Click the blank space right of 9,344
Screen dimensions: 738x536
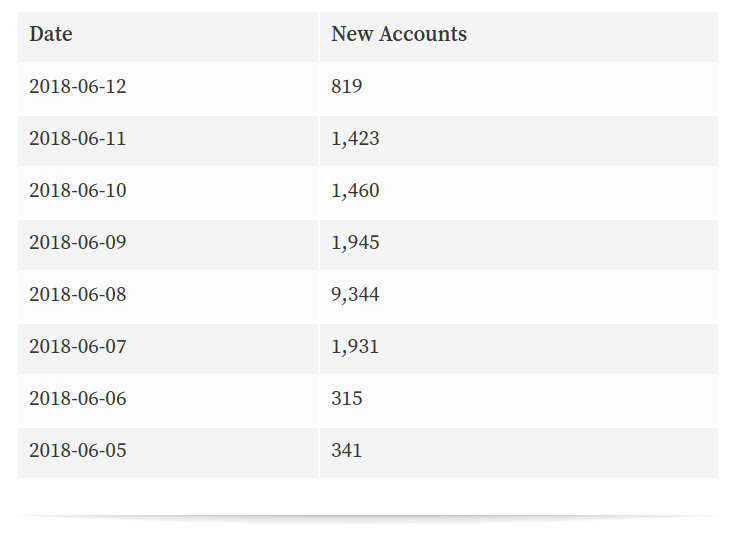tap(548, 296)
